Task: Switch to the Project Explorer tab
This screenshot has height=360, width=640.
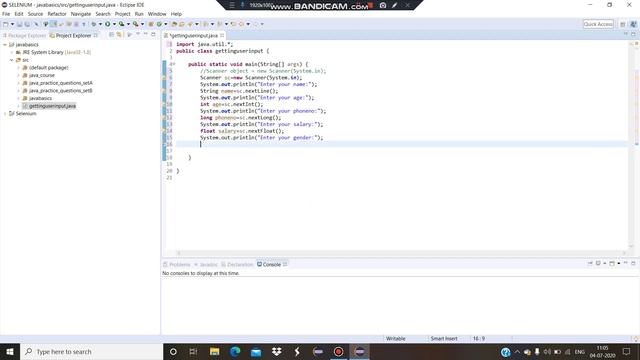Action: [x=73, y=36]
